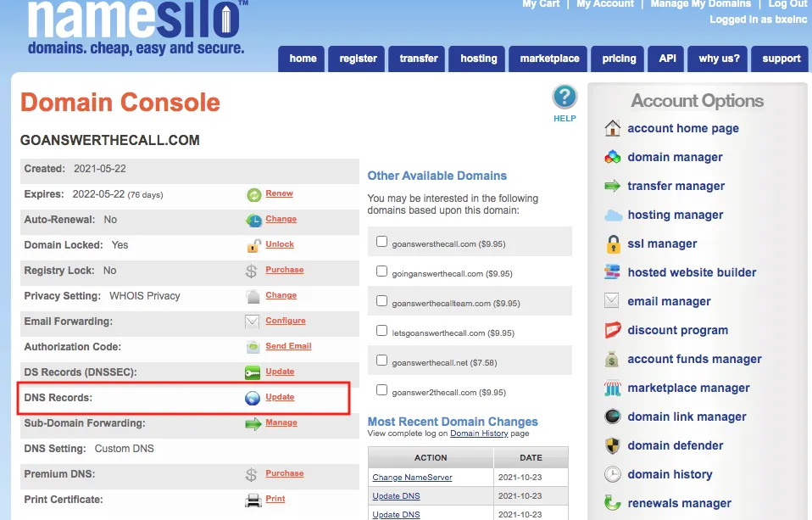The image size is (812, 520).
Task: Click the Change NameServer log entry
Action: (x=412, y=478)
